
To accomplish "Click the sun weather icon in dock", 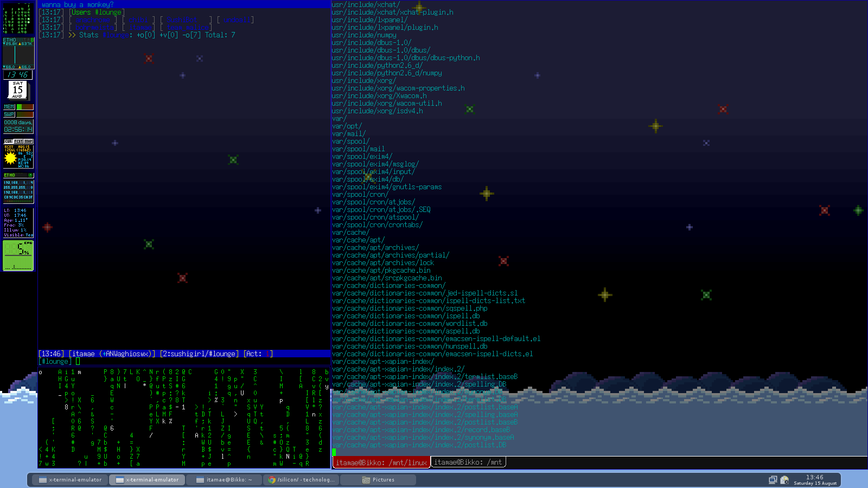I will click(x=10, y=158).
